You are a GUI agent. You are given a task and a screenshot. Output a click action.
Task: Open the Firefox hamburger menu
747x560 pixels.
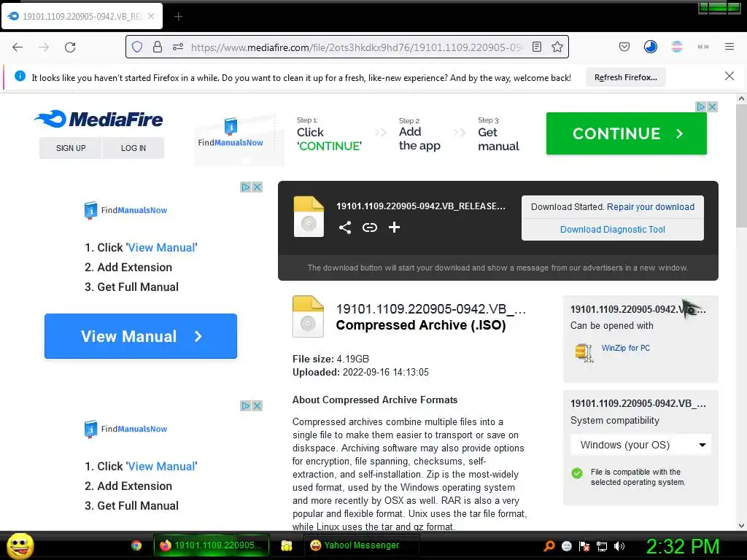[729, 47]
